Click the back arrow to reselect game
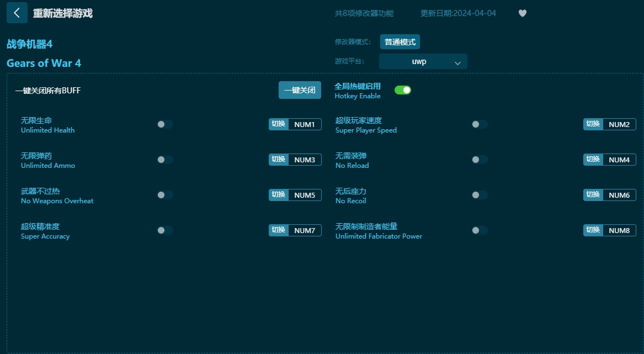 coord(17,13)
